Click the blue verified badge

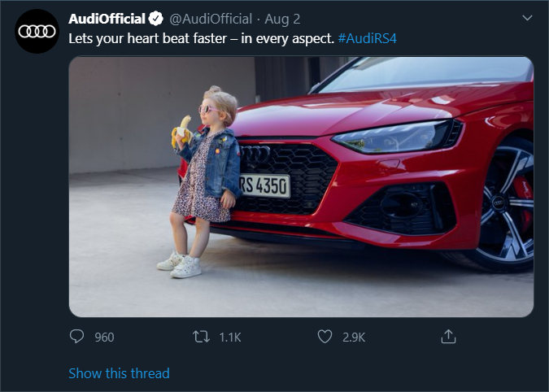tap(155, 19)
